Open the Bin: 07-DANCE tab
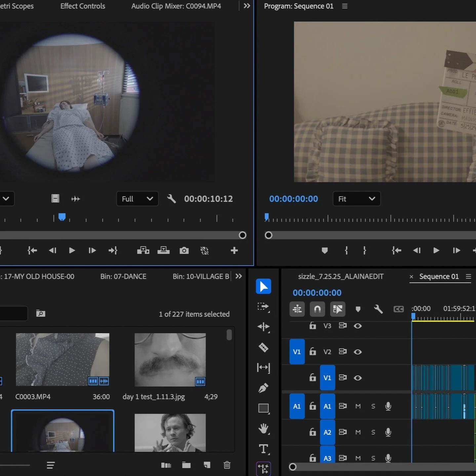This screenshot has width=476, height=476. point(123,276)
